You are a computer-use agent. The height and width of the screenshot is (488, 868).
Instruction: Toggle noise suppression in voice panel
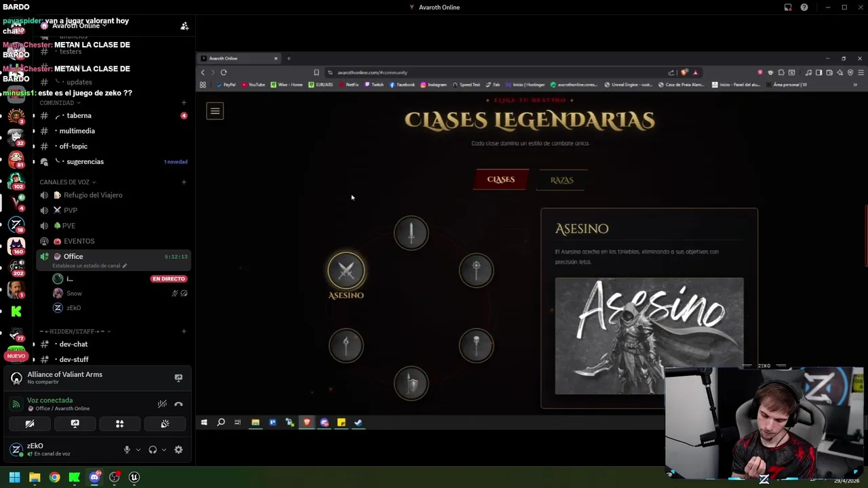[x=162, y=404]
